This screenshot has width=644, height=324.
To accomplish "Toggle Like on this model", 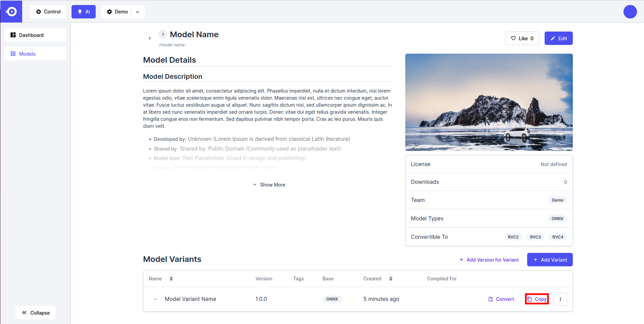I will pyautogui.click(x=522, y=38).
